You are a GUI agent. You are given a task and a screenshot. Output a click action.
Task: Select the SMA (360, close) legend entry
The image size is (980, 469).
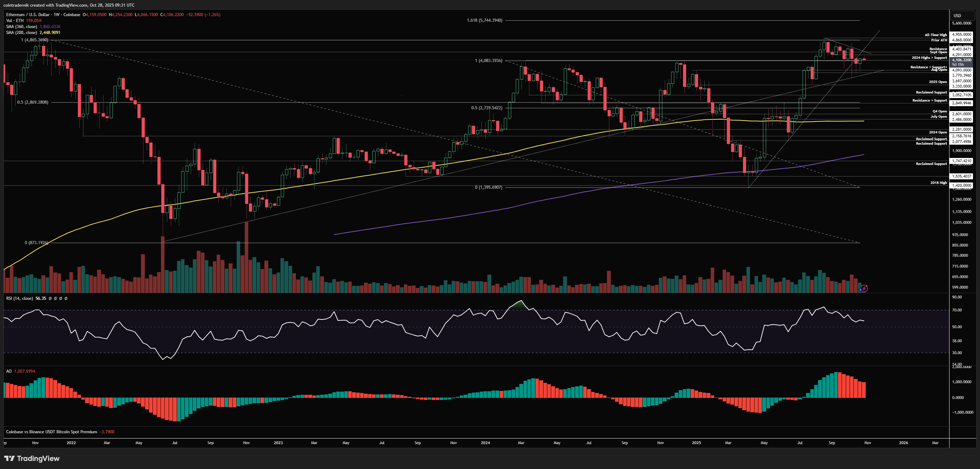point(21,27)
